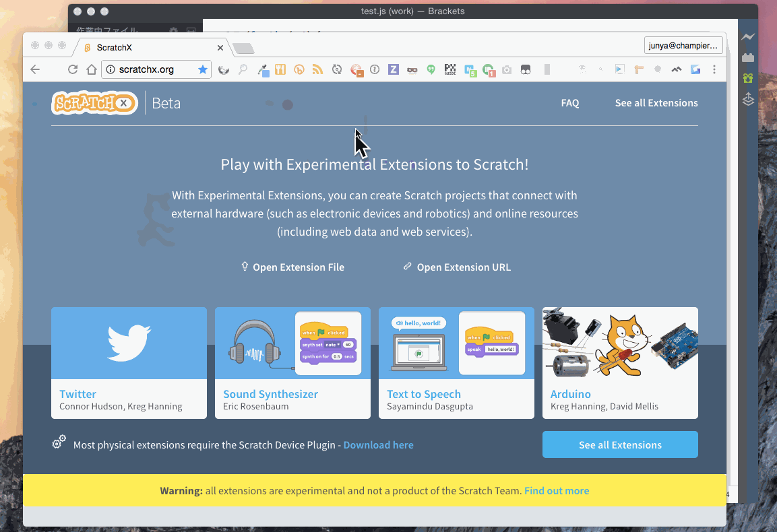Reload the scratchx.org page

[73, 69]
